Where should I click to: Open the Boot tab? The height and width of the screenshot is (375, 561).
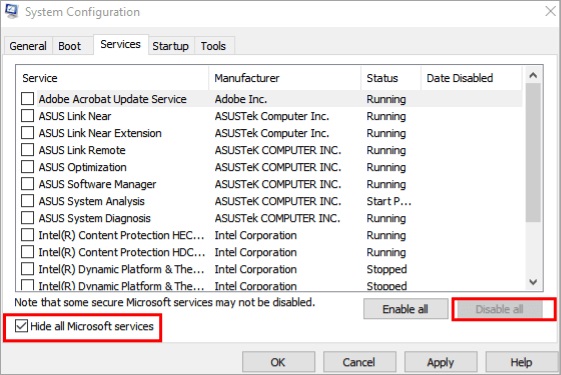click(x=70, y=46)
